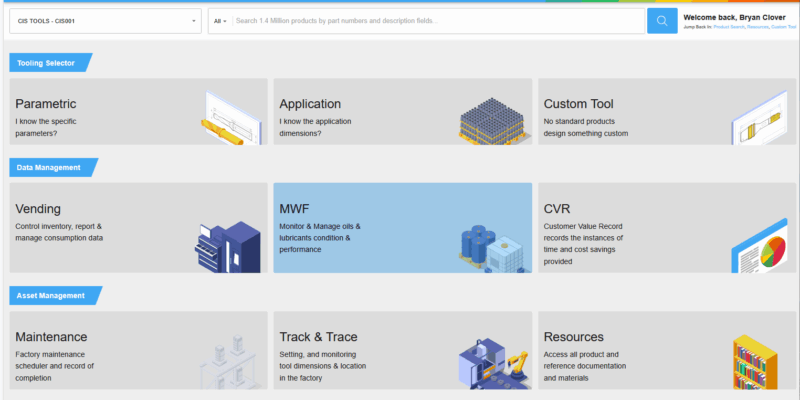This screenshot has height=400, width=800.
Task: Click the Track & Trace robot illustration
Action: point(493,362)
